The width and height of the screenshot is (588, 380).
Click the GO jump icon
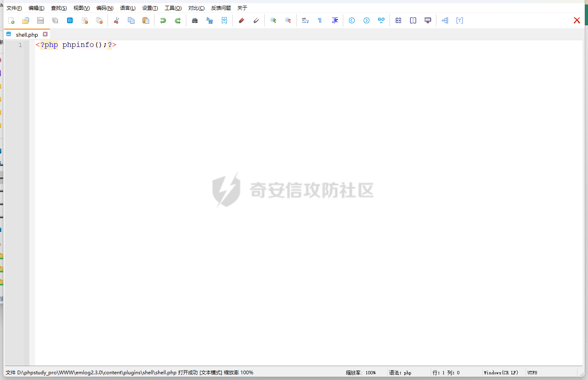381,20
